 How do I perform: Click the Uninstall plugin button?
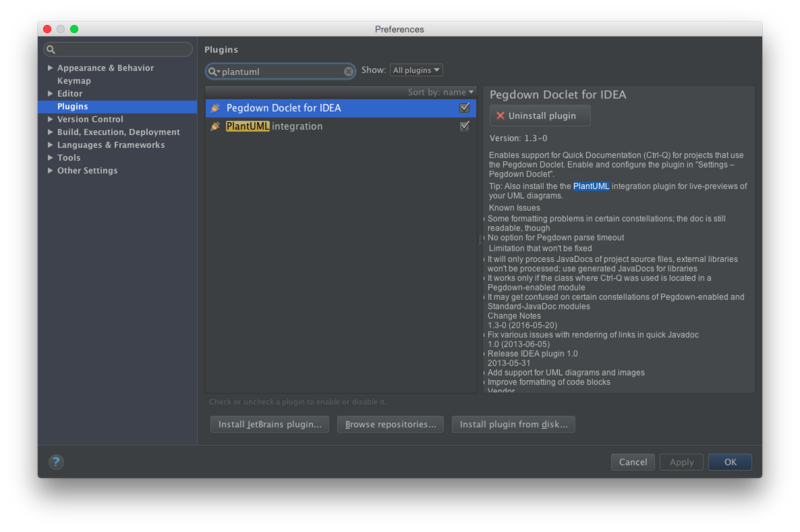(540, 116)
